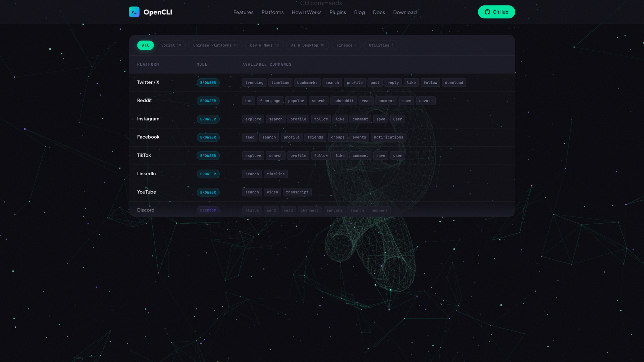
Task: Click the AVAILABLE COMMANDS column header
Action: point(267,64)
